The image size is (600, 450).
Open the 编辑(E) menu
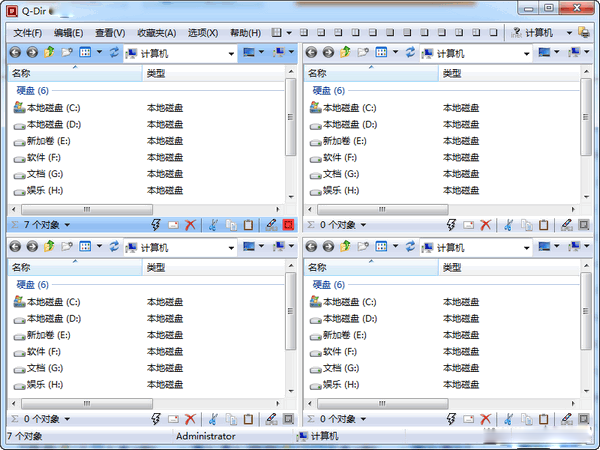click(68, 33)
